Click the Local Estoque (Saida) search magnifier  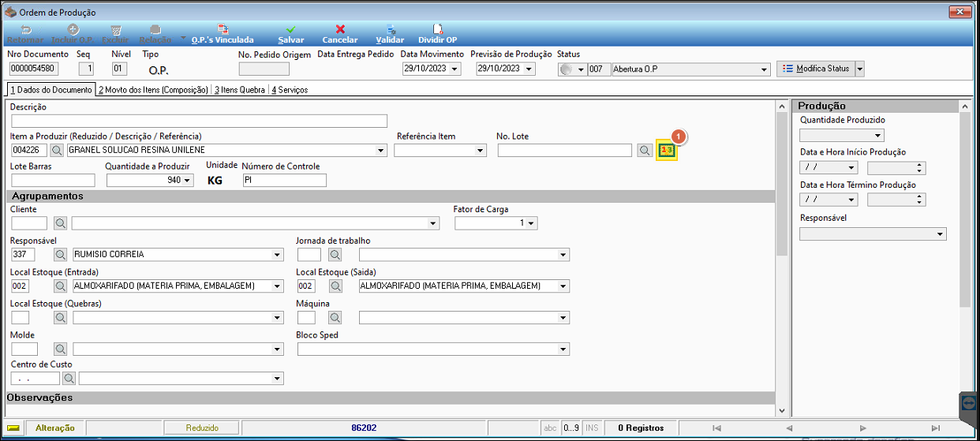point(335,286)
